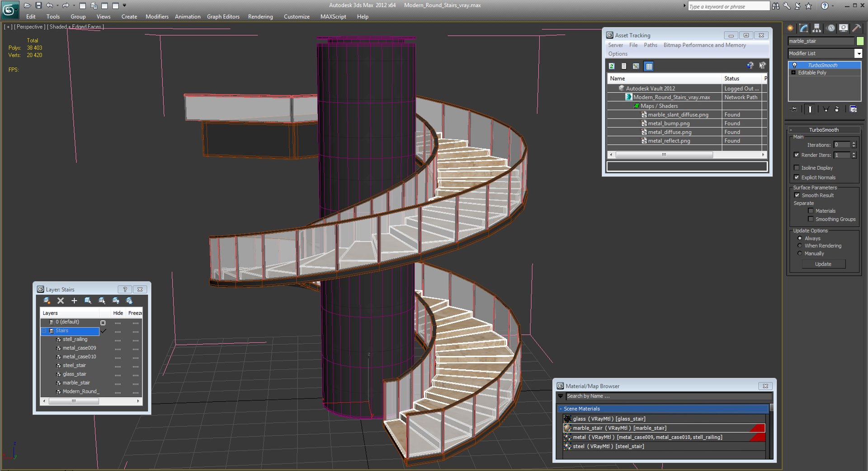The width and height of the screenshot is (868, 471).
Task: Click the object color swatch beside marble_stair
Action: [860, 41]
